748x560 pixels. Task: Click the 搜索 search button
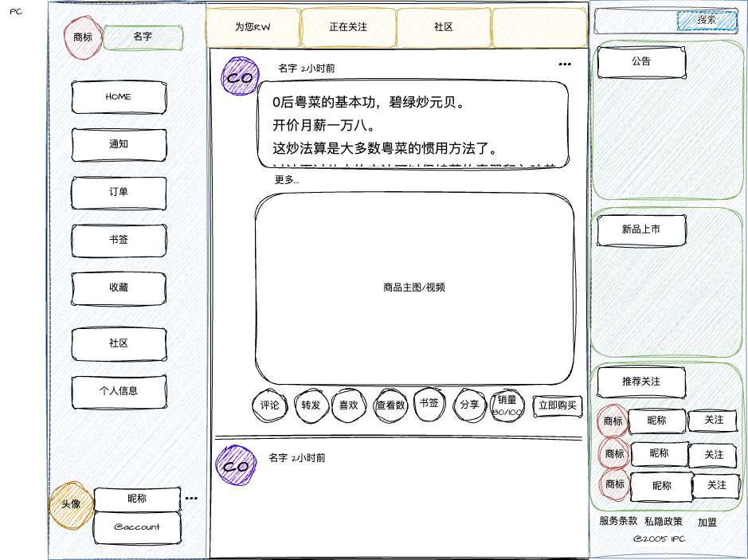[x=707, y=20]
